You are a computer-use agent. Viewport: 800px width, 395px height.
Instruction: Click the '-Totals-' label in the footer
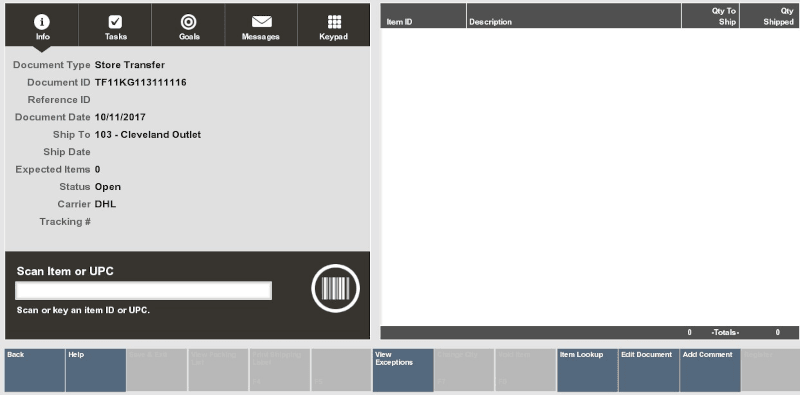725,332
